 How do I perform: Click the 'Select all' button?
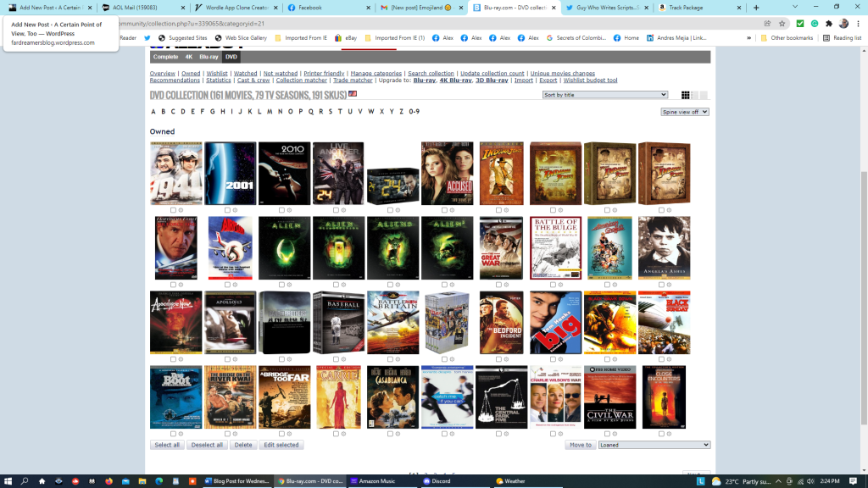point(167,445)
